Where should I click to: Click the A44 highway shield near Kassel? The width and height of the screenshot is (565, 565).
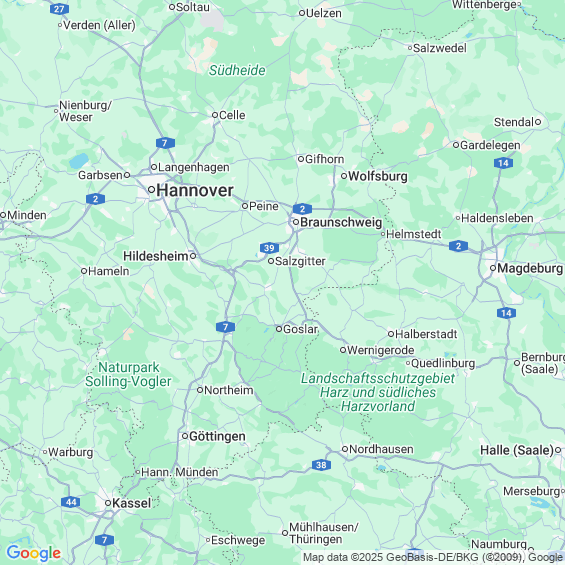point(71,502)
